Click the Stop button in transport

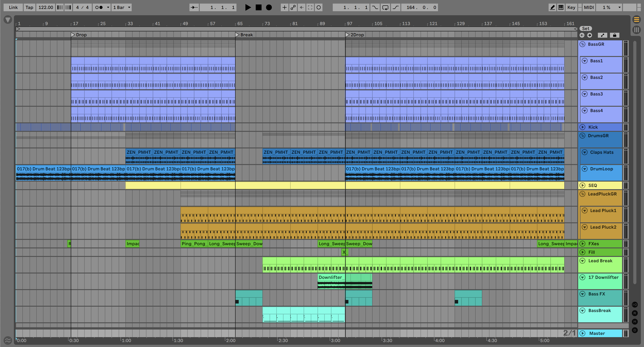click(258, 7)
